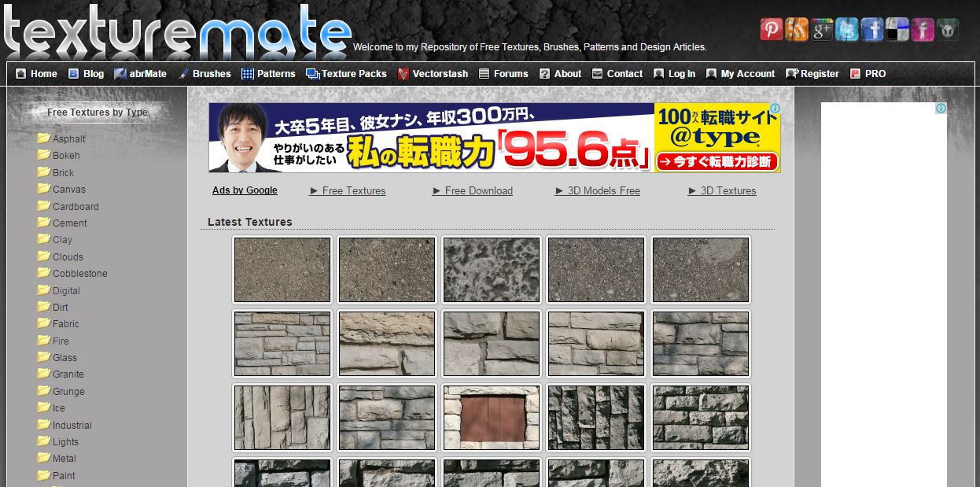Open the Cardboard texture category

coord(76,206)
